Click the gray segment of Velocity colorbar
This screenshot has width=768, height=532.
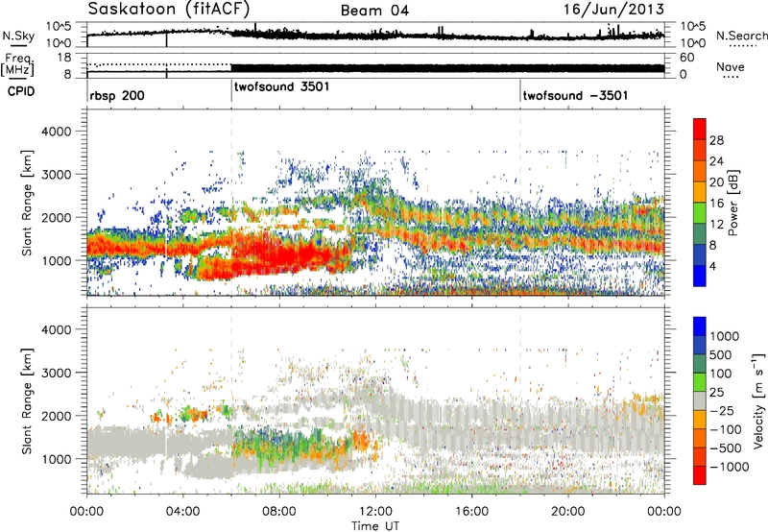(700, 400)
